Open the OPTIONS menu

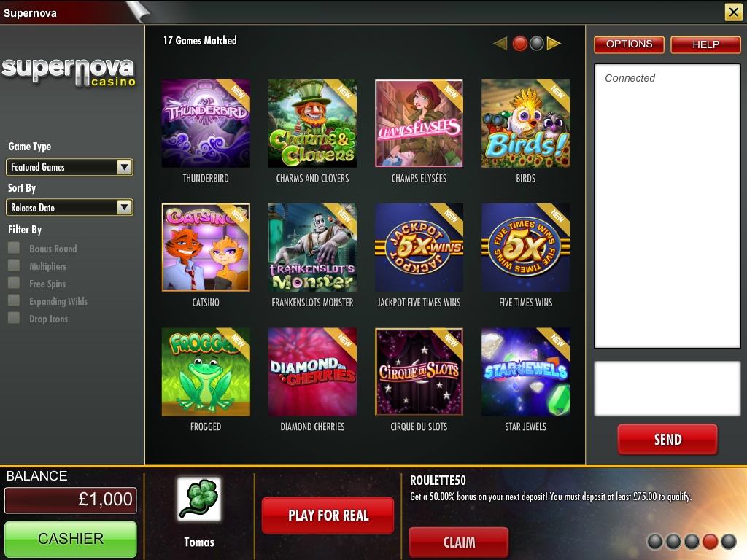coord(629,44)
